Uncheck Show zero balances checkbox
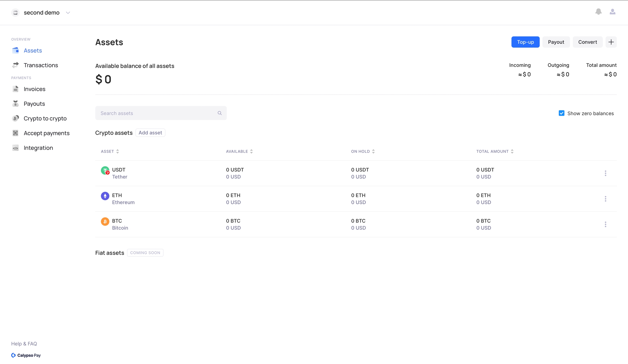This screenshot has height=364, width=628. pyautogui.click(x=561, y=113)
